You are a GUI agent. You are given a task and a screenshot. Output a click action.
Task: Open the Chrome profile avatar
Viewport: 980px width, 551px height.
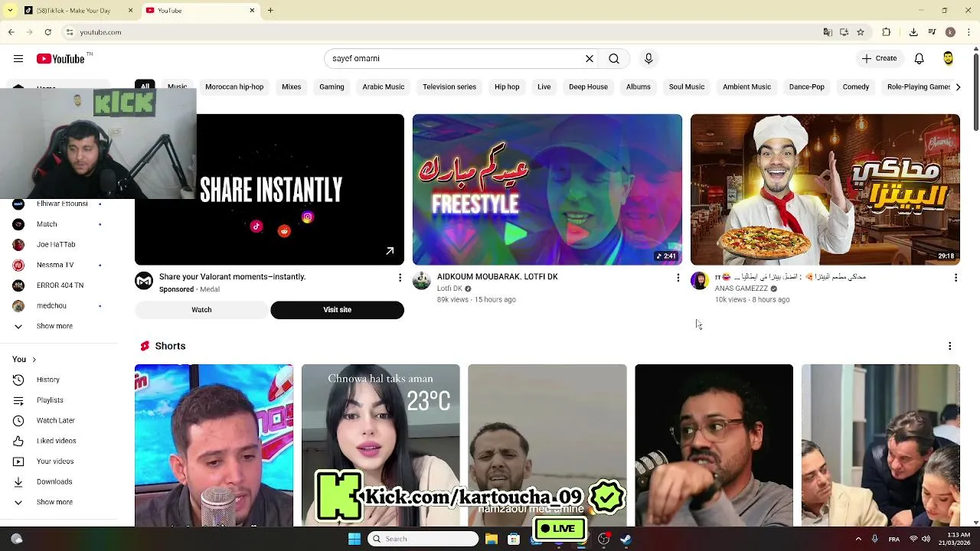[x=950, y=32]
